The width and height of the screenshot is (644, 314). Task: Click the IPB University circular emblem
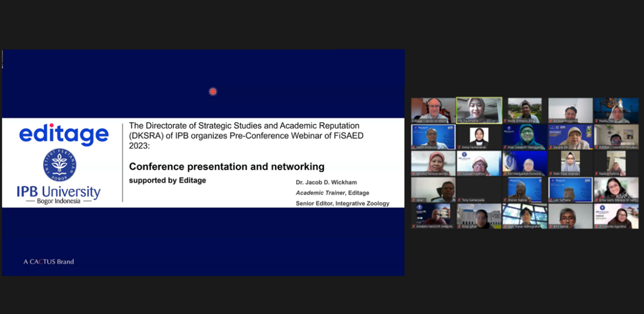59,165
